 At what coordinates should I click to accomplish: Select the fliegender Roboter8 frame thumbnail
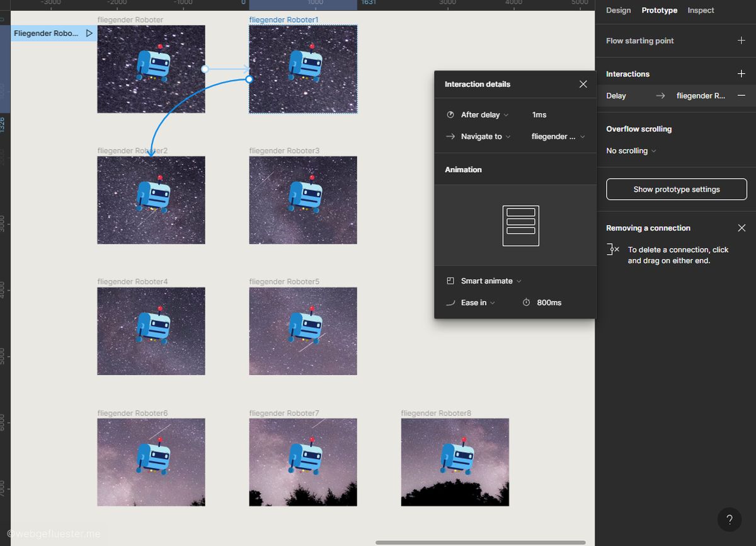click(x=455, y=462)
